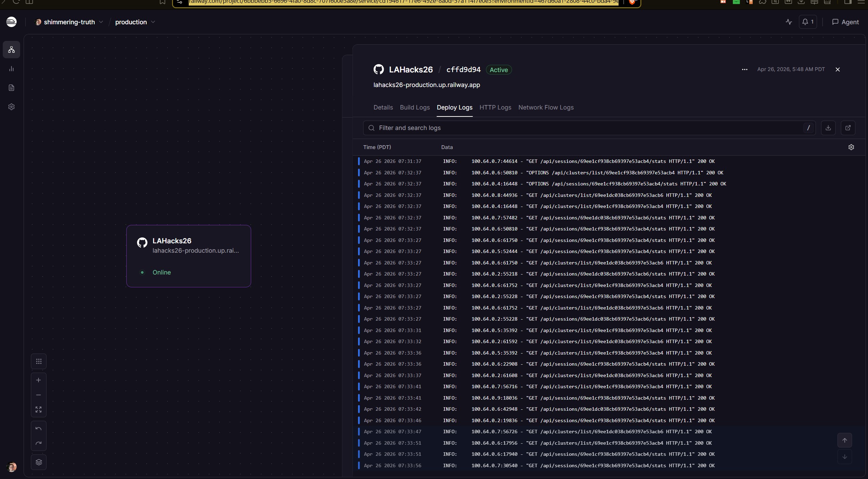
Task: Open log column settings gear
Action: click(x=851, y=147)
